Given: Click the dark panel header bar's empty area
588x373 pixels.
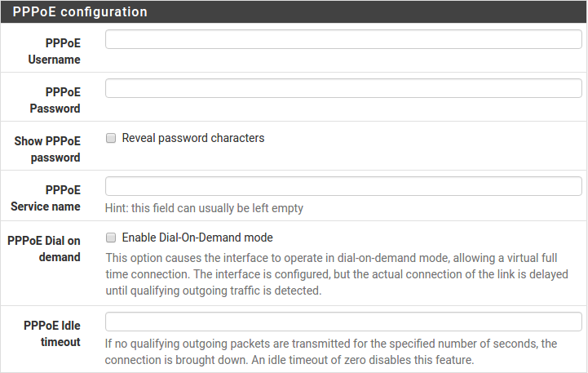Looking at the screenshot, I should 367,12.
